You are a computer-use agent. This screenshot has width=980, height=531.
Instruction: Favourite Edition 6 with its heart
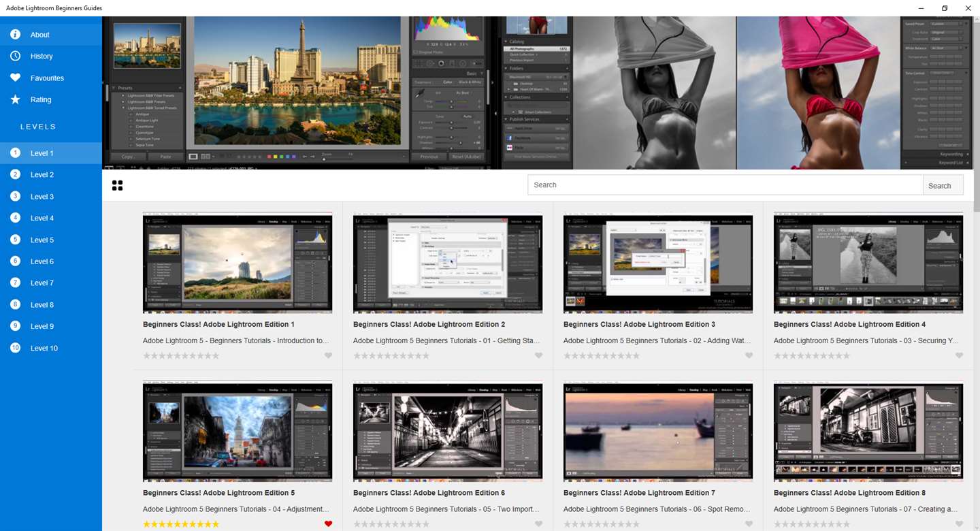pos(538,524)
